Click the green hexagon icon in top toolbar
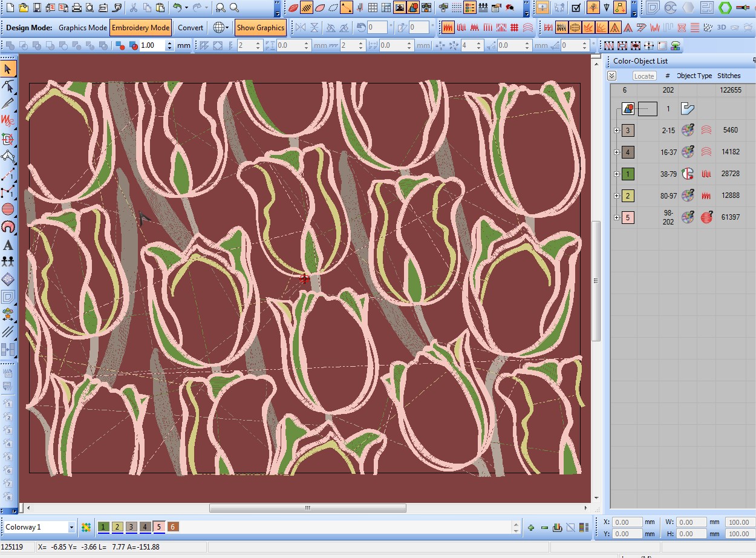Image resolution: width=756 pixels, height=558 pixels. (x=725, y=8)
